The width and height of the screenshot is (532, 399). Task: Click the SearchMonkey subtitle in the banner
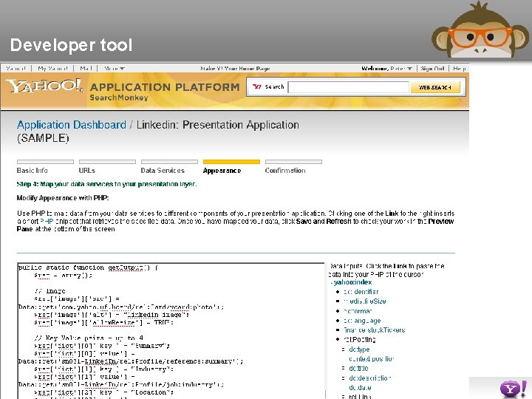119,98
